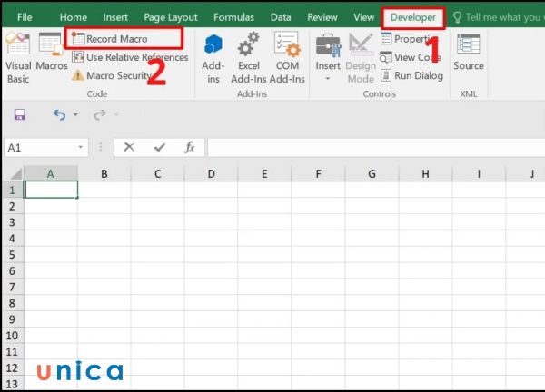545x392 pixels.
Task: Select row 10 header
Action: 13,336
